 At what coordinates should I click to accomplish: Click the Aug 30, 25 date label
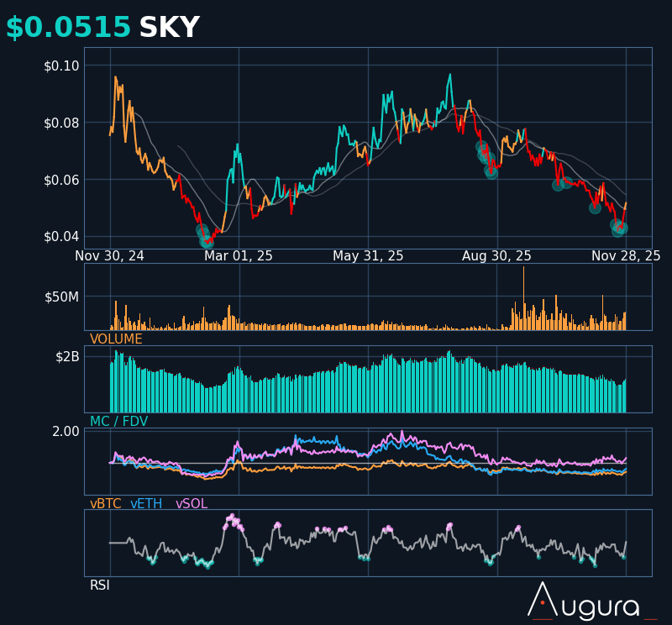coord(496,256)
